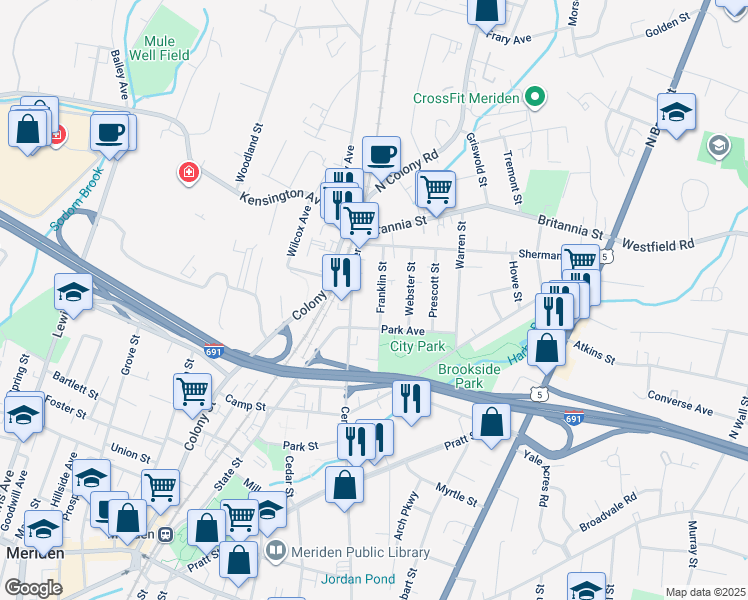Click the school marker near Lewis Ave
Image resolution: width=748 pixels, height=600 pixels.
point(73,293)
